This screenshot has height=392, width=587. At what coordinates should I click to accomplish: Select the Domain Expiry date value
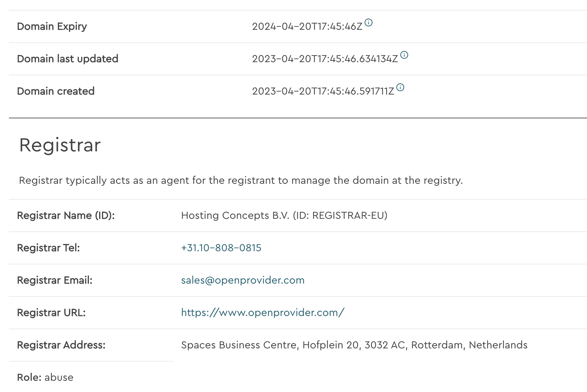(x=307, y=26)
